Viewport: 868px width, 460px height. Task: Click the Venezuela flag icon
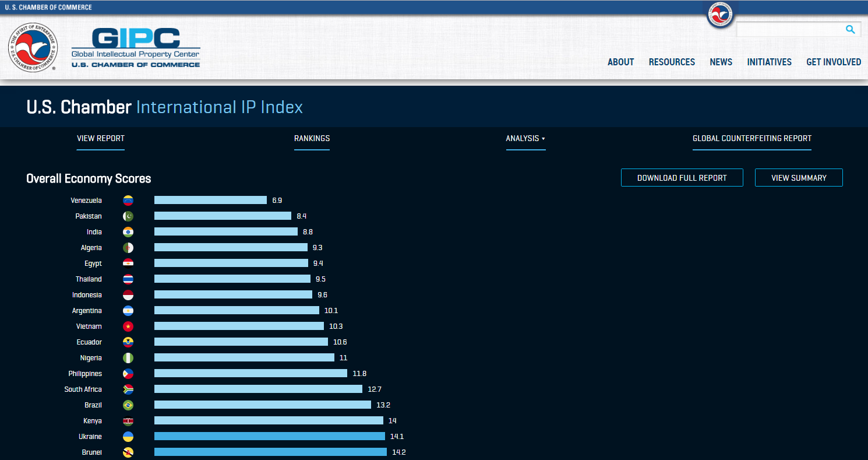128,201
